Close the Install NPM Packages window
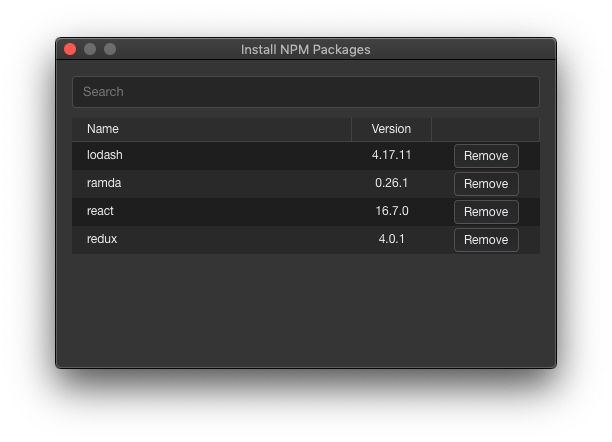This screenshot has height=442, width=612. [x=70, y=49]
